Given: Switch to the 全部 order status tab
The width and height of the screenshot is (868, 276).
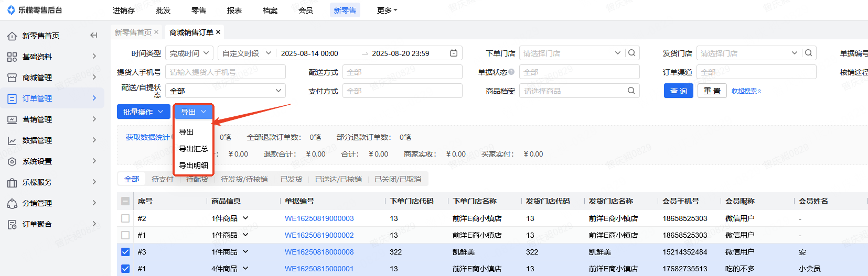Looking at the screenshot, I should point(132,179).
